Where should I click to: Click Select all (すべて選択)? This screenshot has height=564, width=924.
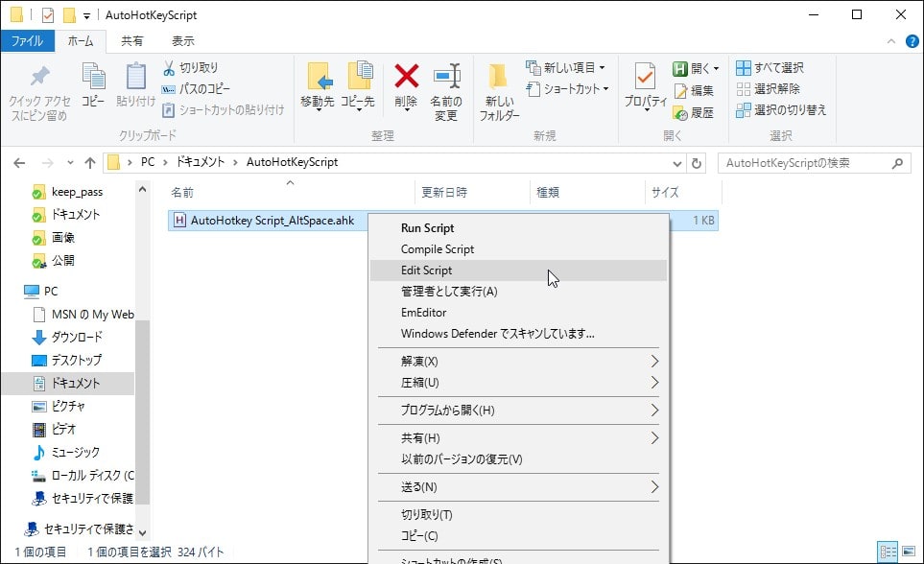[770, 68]
